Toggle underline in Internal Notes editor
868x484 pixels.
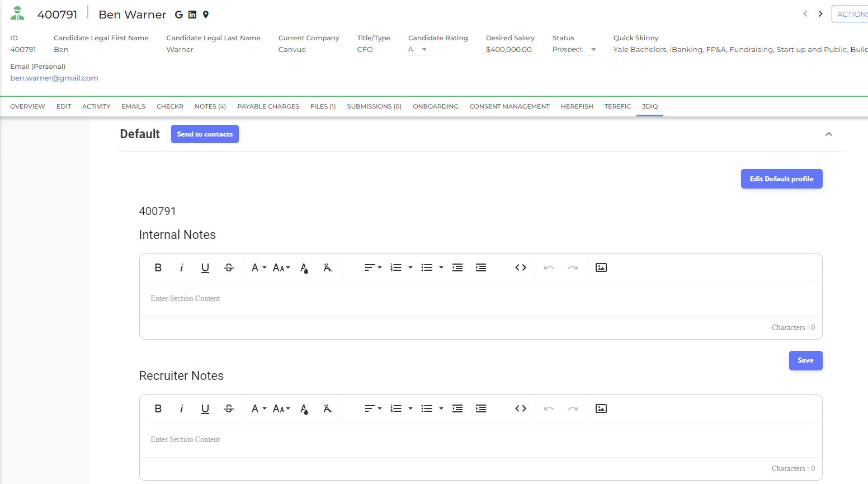click(205, 267)
